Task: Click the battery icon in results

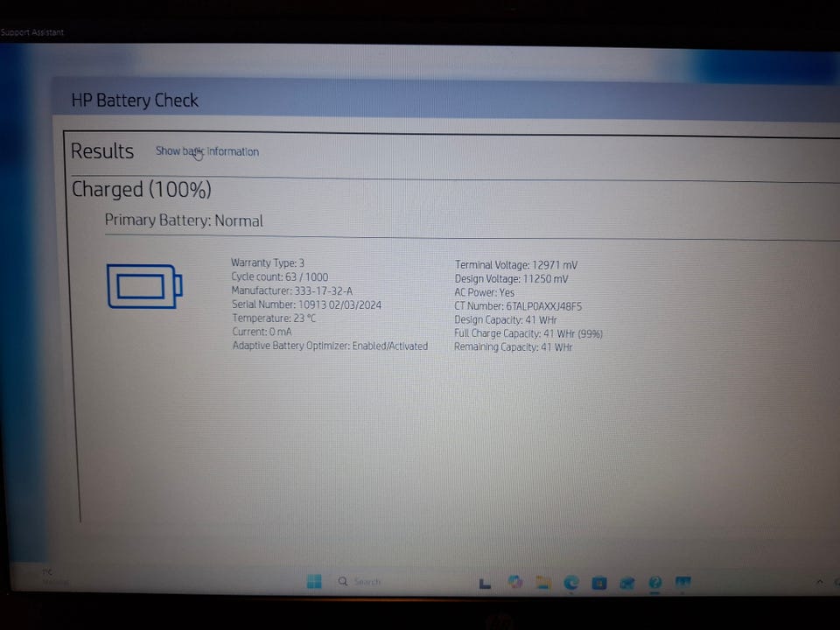Action: [x=144, y=286]
